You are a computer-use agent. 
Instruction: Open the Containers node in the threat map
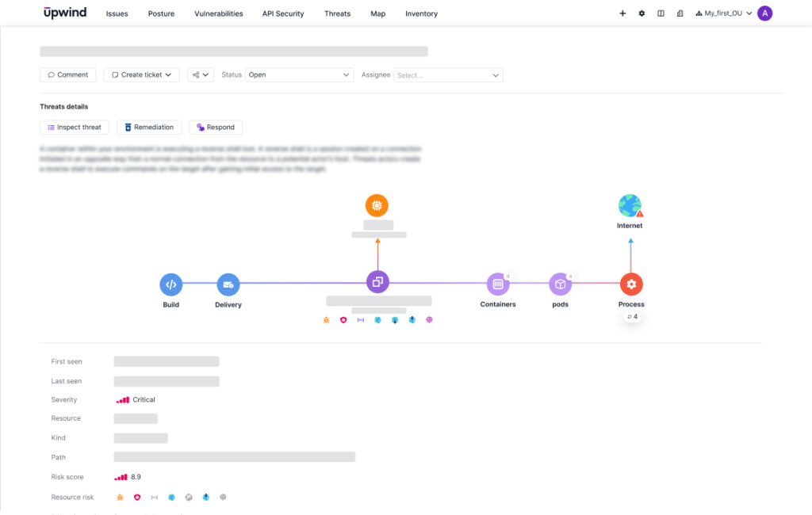(x=498, y=284)
